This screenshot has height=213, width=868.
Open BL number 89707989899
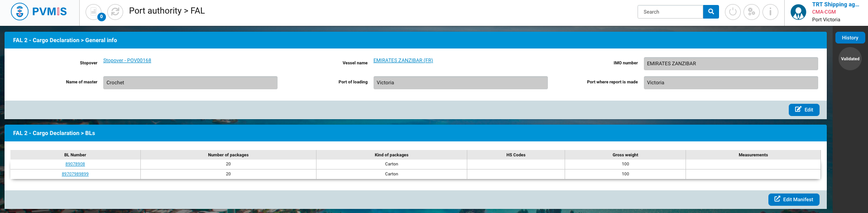point(75,174)
